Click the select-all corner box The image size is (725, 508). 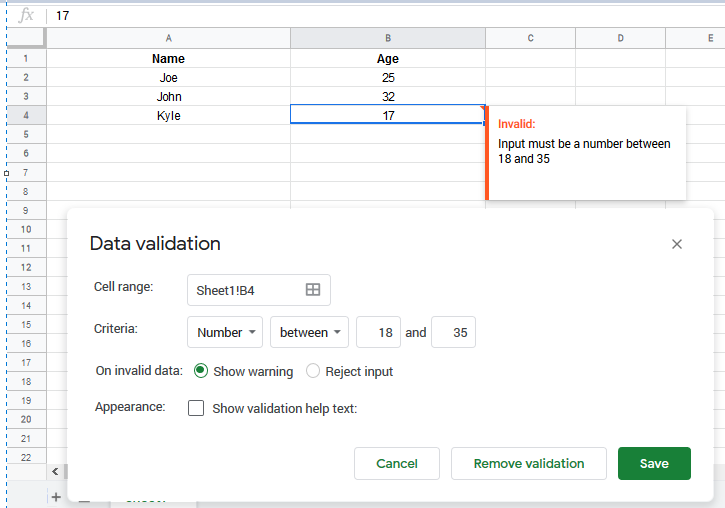[26, 38]
